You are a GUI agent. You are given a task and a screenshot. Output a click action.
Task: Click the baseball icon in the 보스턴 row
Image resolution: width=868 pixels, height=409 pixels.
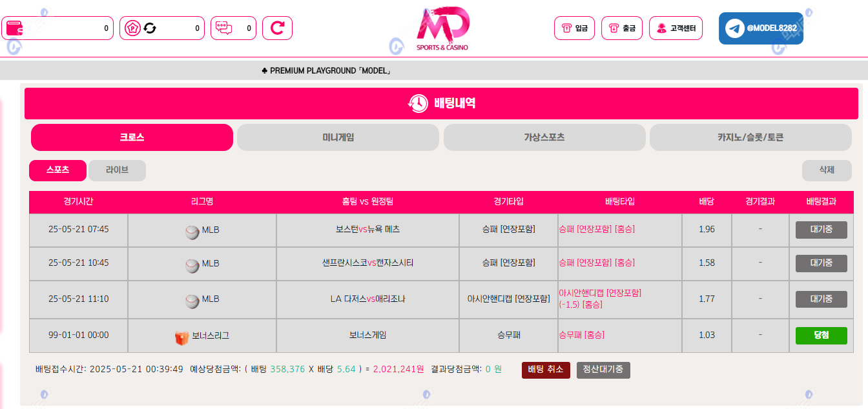192,230
